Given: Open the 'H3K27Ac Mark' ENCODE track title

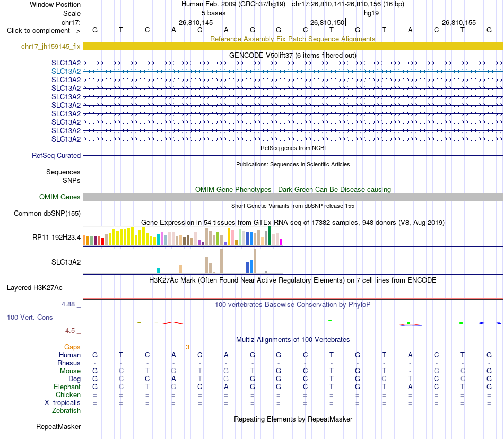Looking at the screenshot, I should click(292, 280).
